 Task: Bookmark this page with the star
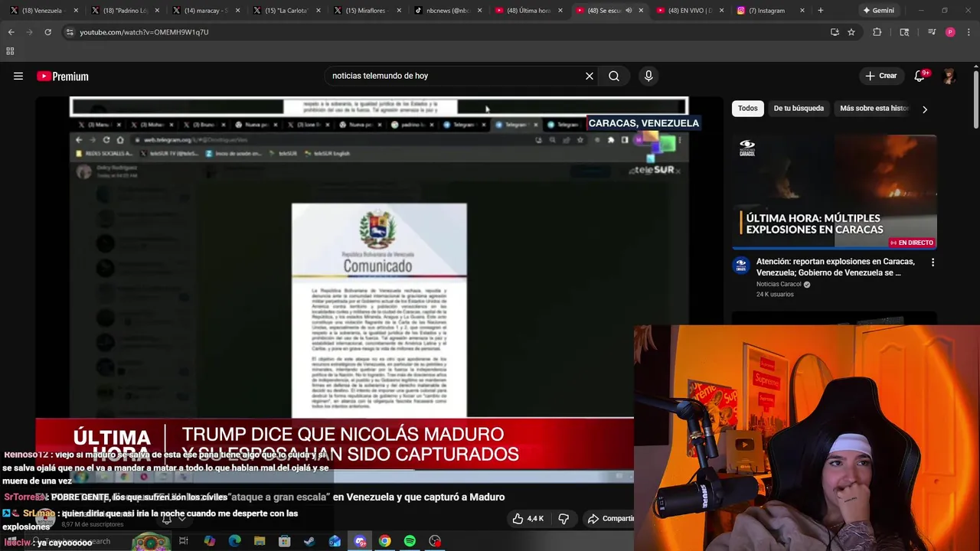851,32
